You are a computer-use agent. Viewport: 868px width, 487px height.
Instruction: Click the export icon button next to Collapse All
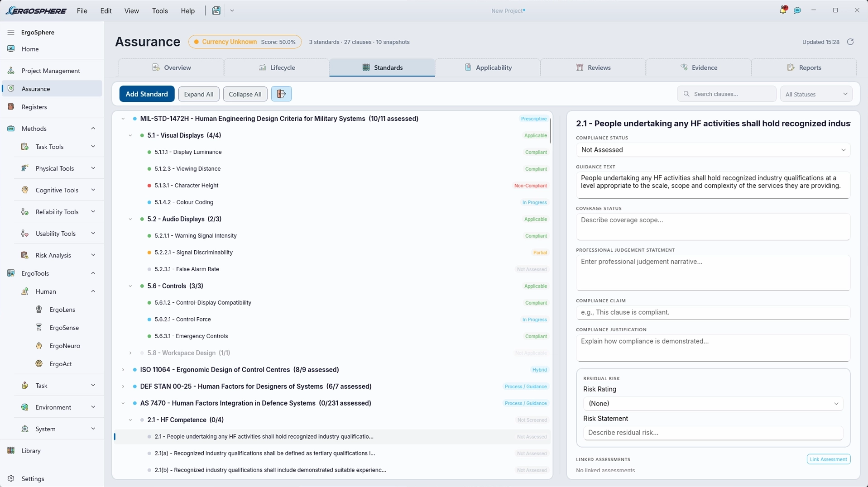tap(281, 94)
